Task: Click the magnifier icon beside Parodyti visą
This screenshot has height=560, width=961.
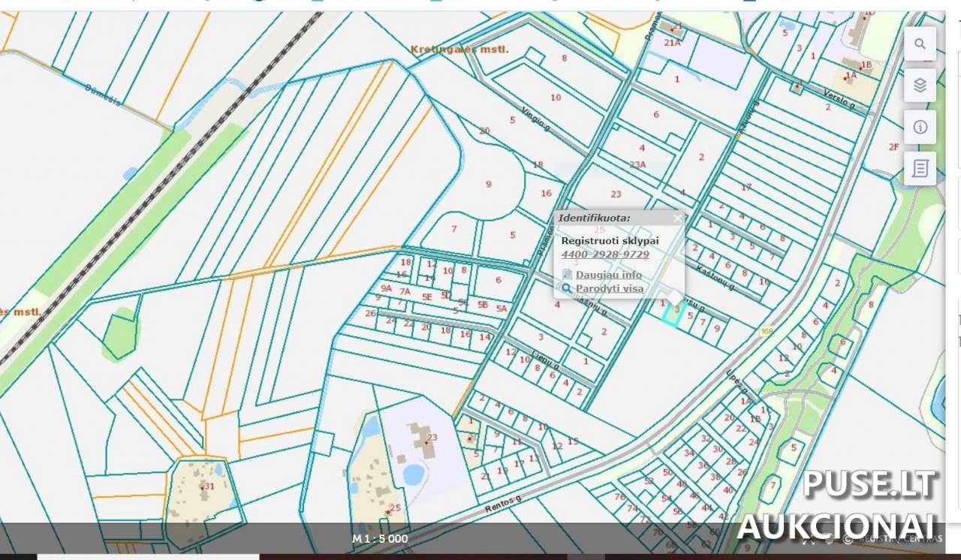Action: click(567, 288)
